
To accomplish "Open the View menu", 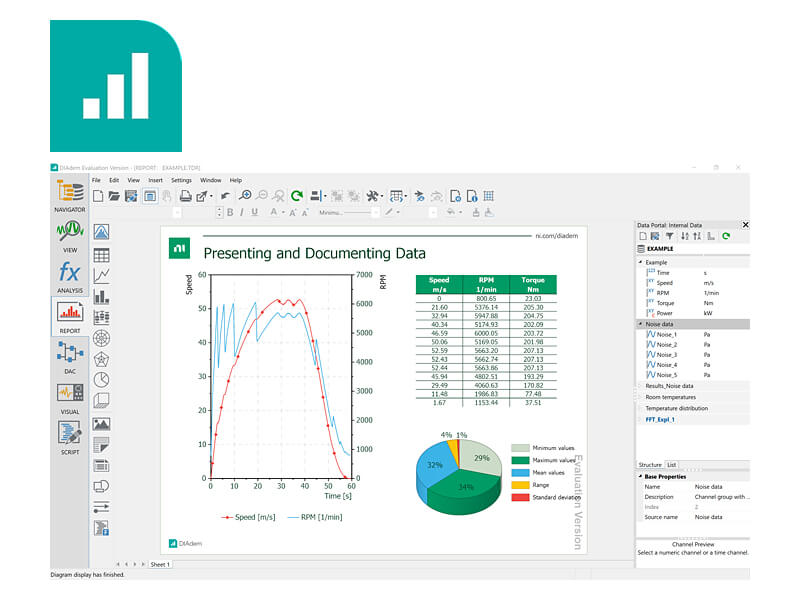I will point(133,180).
